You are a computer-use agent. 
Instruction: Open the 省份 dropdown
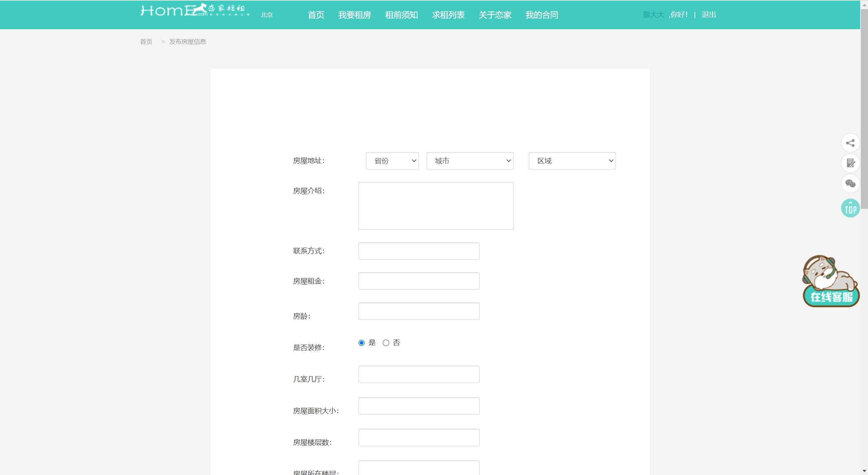point(392,161)
